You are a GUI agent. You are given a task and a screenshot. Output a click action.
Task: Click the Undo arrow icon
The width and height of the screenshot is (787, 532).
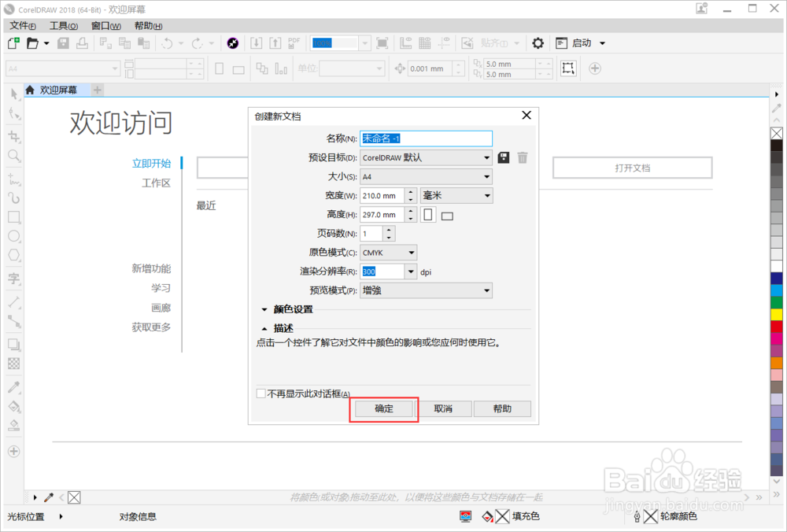167,43
